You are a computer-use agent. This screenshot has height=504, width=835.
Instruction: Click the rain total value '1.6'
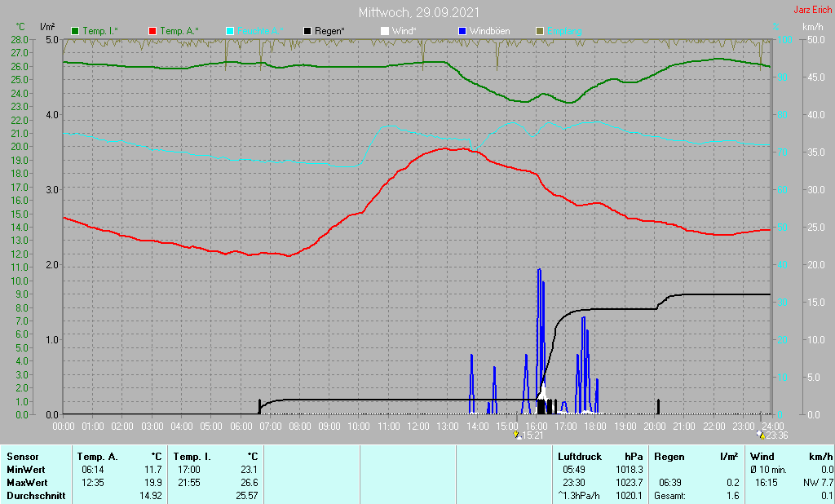[733, 496]
